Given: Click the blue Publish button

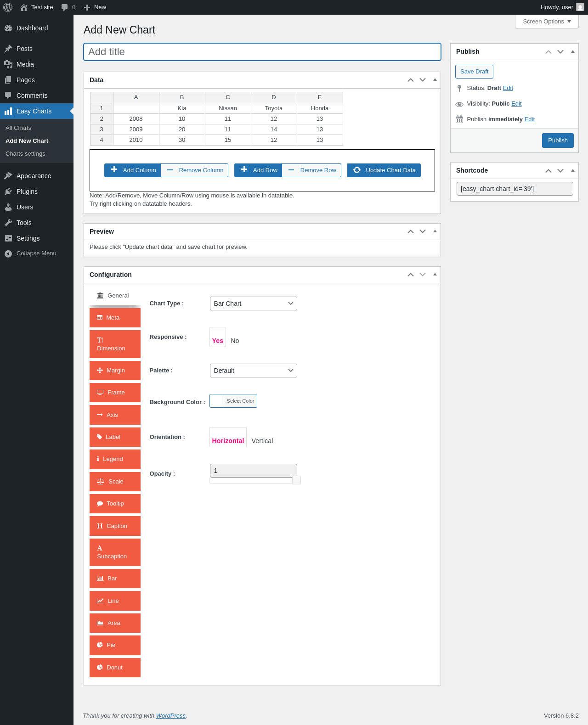Looking at the screenshot, I should (558, 141).
